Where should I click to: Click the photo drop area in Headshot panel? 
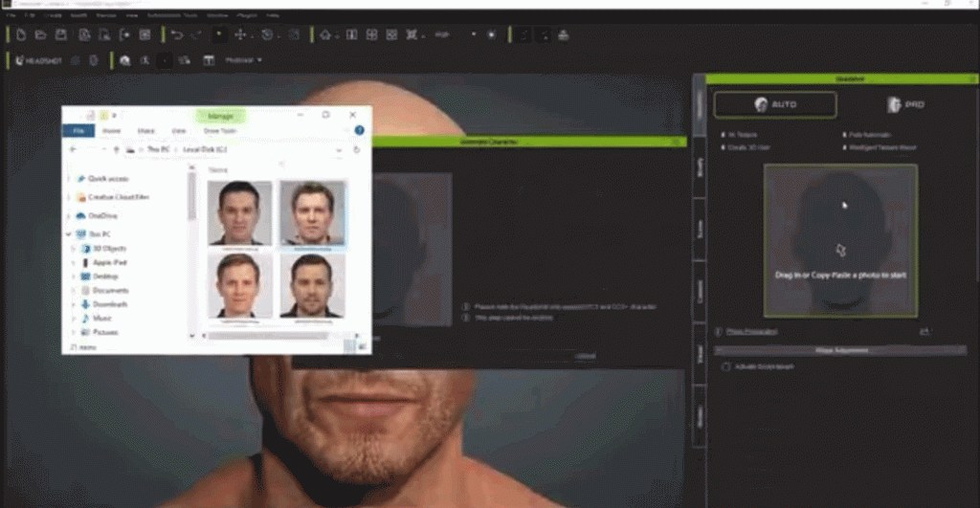click(x=840, y=240)
